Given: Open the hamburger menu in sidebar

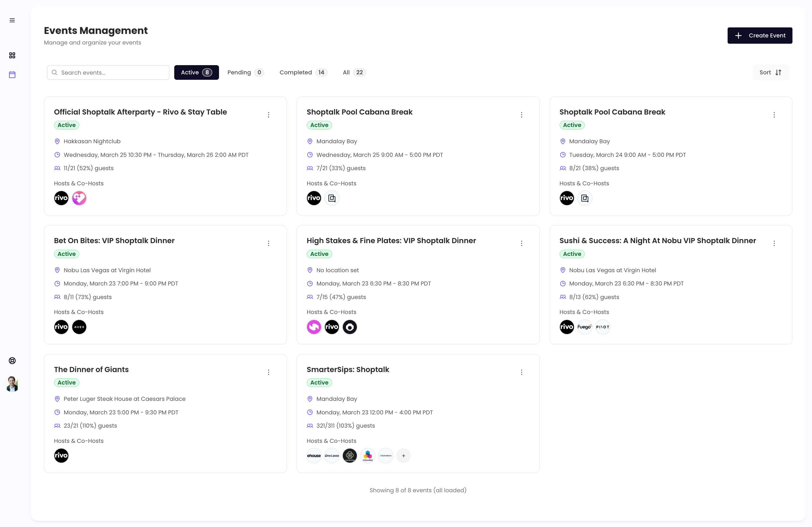Looking at the screenshot, I should coord(12,20).
